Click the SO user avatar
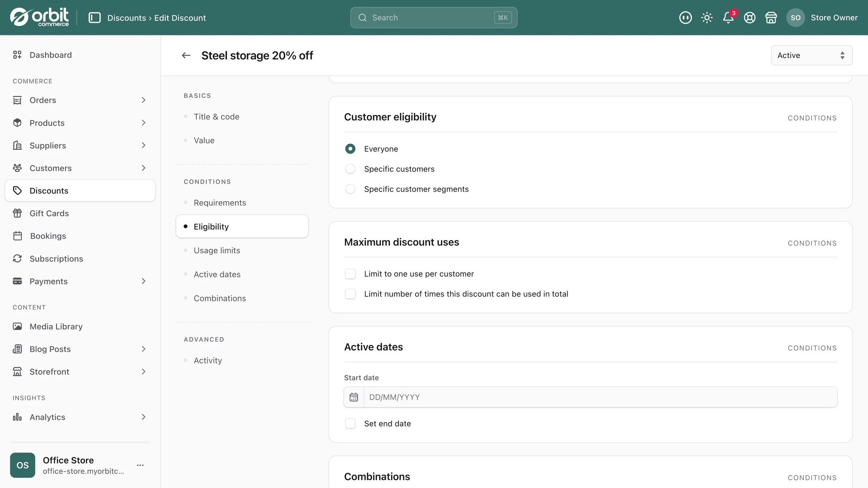 point(795,18)
